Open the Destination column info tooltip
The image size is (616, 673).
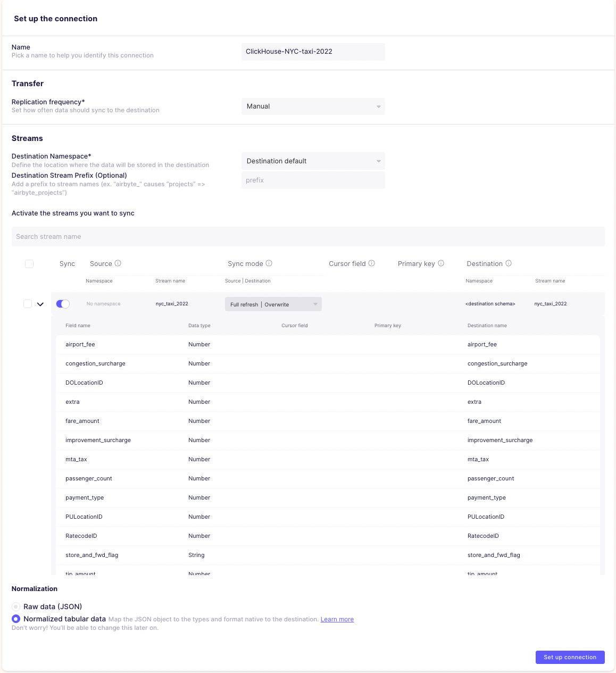508,263
